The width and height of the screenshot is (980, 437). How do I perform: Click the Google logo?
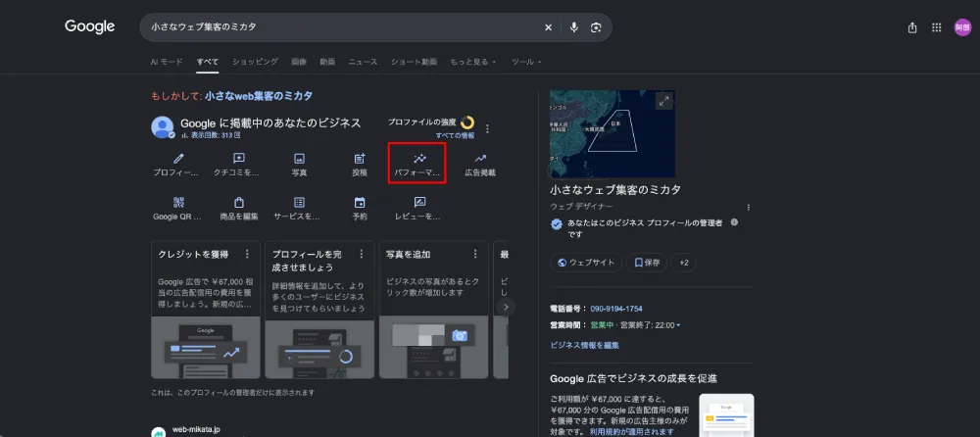[90, 26]
